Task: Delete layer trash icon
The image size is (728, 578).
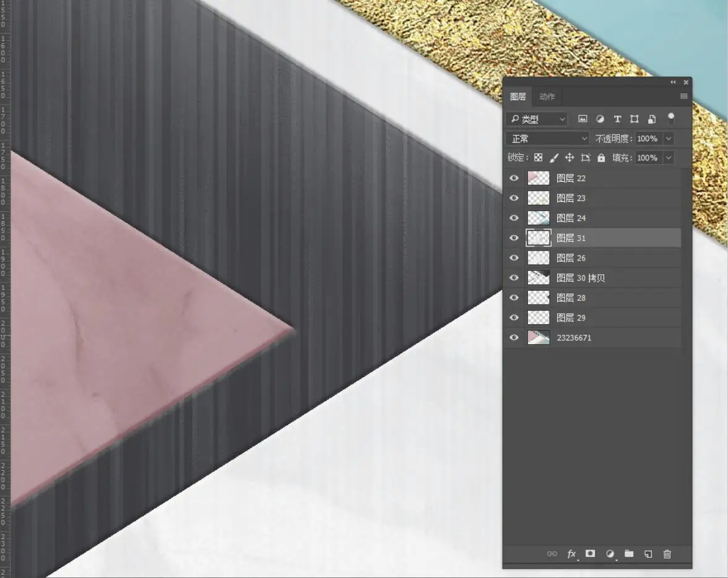Action: (667, 553)
